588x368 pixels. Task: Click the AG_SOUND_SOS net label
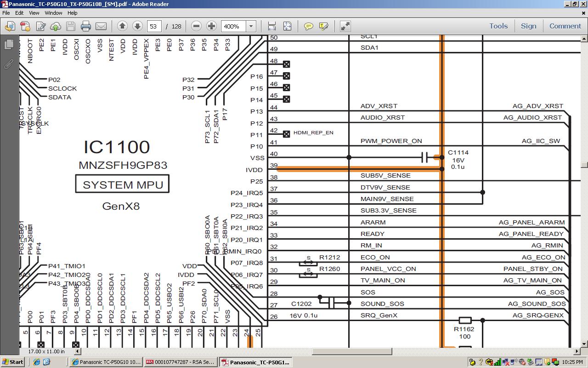pos(537,304)
